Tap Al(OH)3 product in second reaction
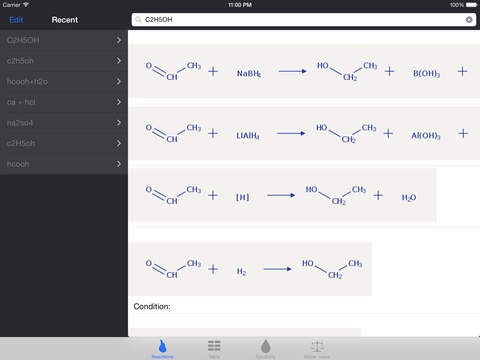 click(x=426, y=135)
